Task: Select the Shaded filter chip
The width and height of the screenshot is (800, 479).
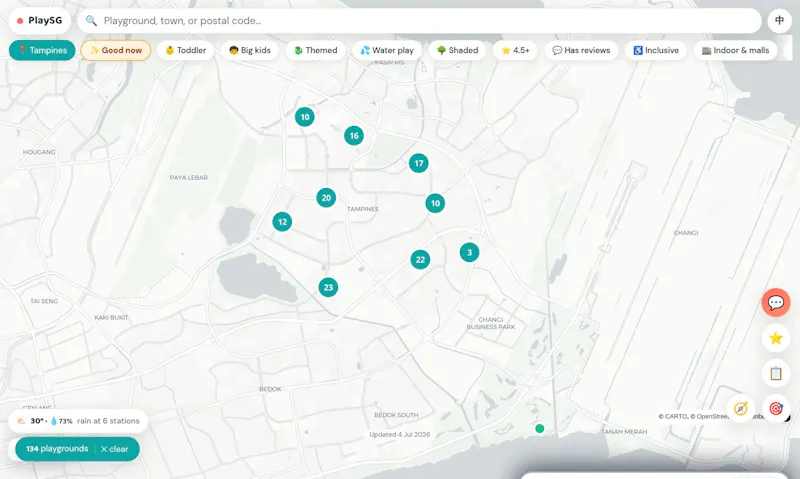Action: point(457,51)
